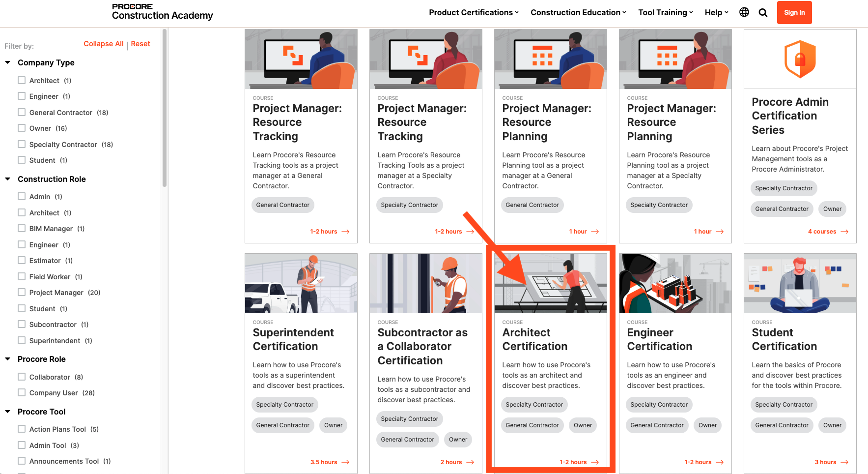Screen dimensions: 868x474
Task: Click the arrow beside 4 courses
Action: (844, 232)
